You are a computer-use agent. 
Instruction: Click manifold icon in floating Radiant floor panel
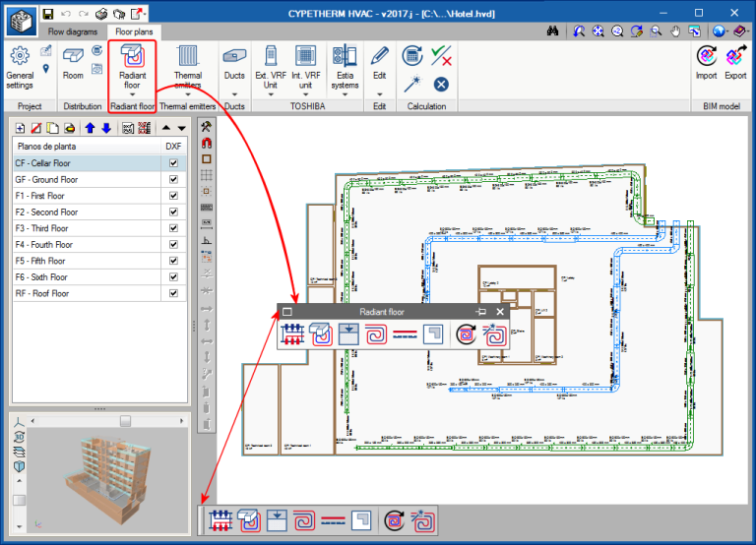click(292, 333)
